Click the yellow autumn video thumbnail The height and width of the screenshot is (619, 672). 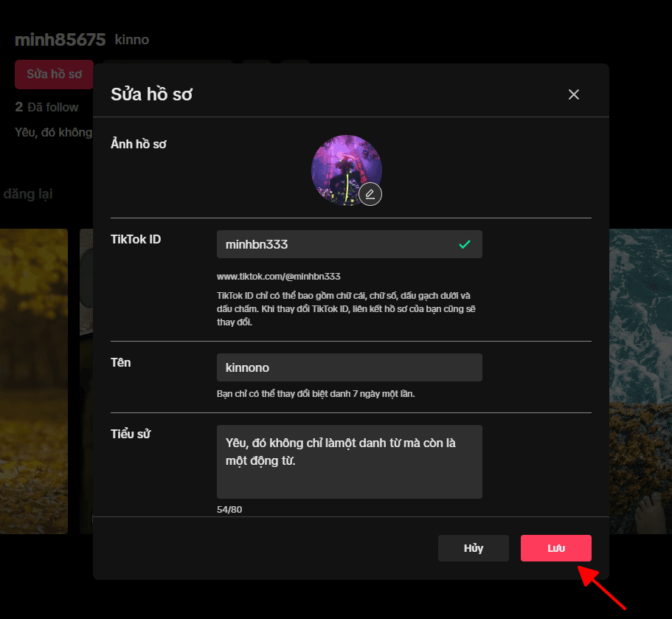(34, 381)
